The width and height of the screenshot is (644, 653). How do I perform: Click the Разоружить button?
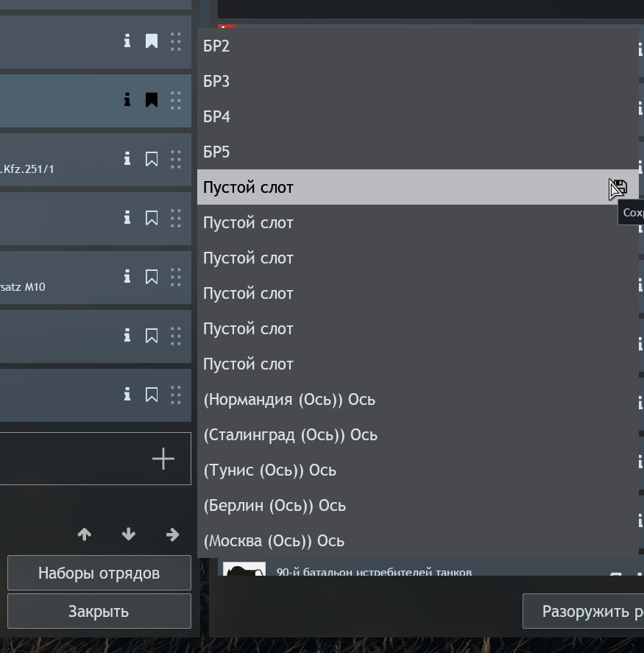pyautogui.click(x=583, y=611)
